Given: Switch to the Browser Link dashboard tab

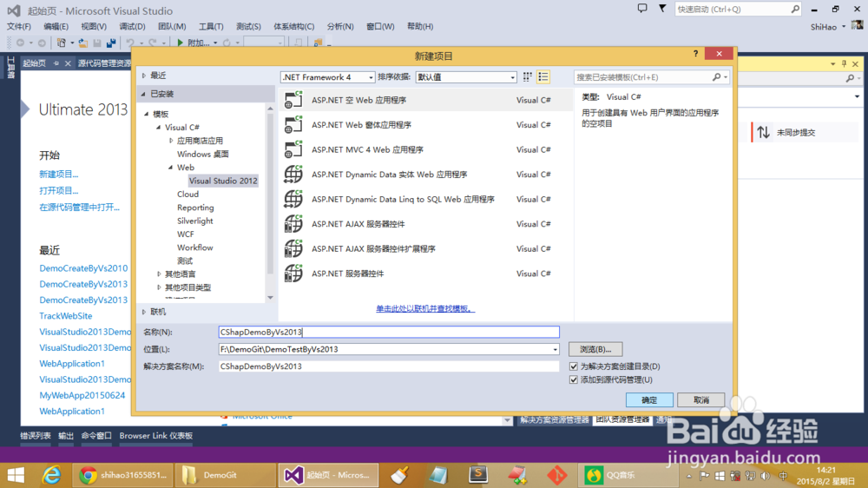Looking at the screenshot, I should point(156,435).
